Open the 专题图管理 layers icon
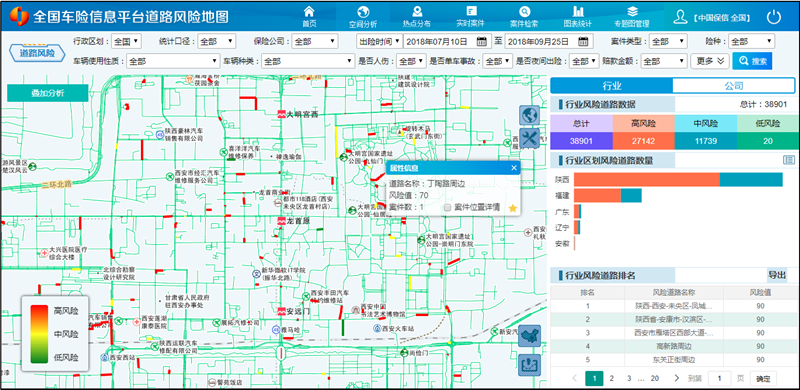The height and width of the screenshot is (390, 800). [x=632, y=11]
